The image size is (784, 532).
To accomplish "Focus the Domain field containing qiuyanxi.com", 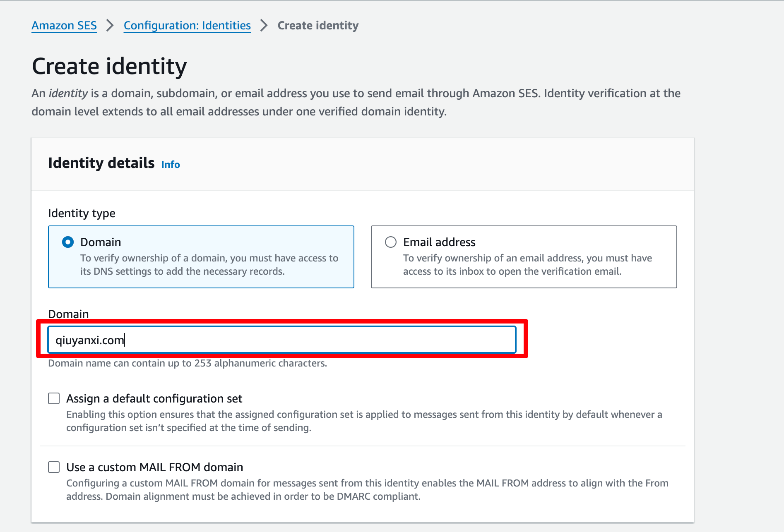I will (282, 340).
